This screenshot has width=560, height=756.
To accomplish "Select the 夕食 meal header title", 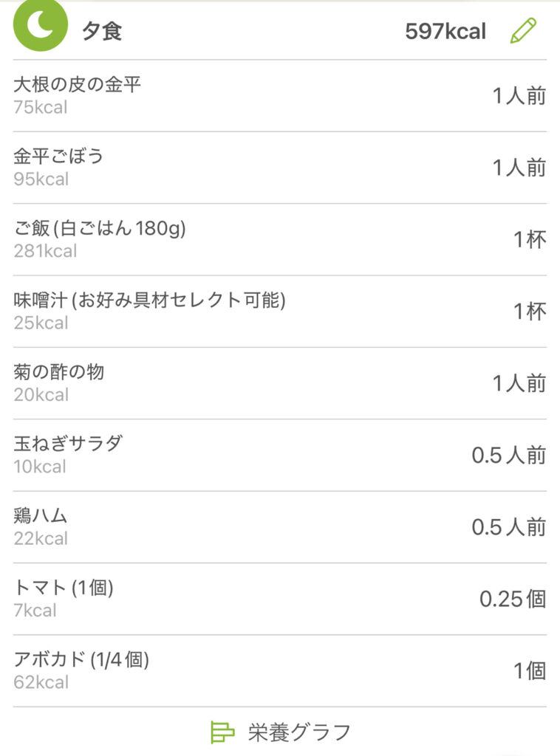I will tap(101, 32).
